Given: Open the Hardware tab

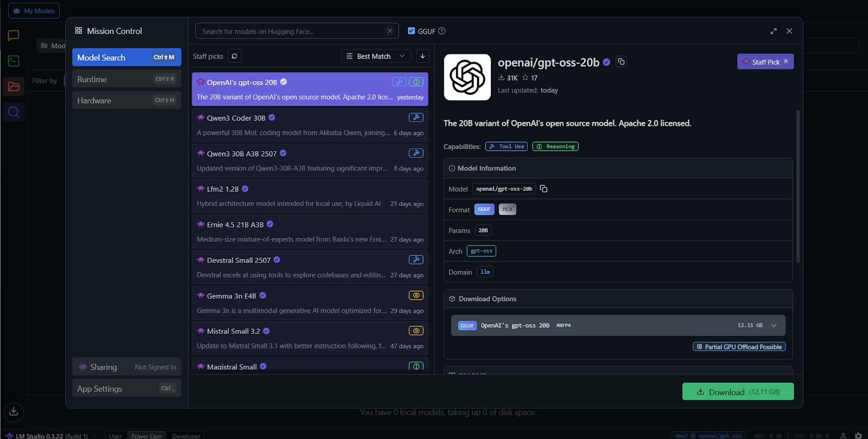Looking at the screenshot, I should click(127, 100).
